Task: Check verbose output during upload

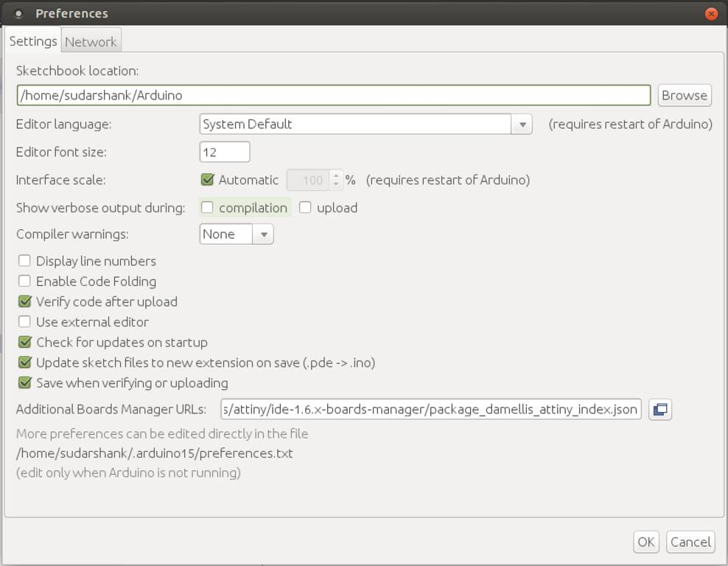Action: pyautogui.click(x=305, y=208)
